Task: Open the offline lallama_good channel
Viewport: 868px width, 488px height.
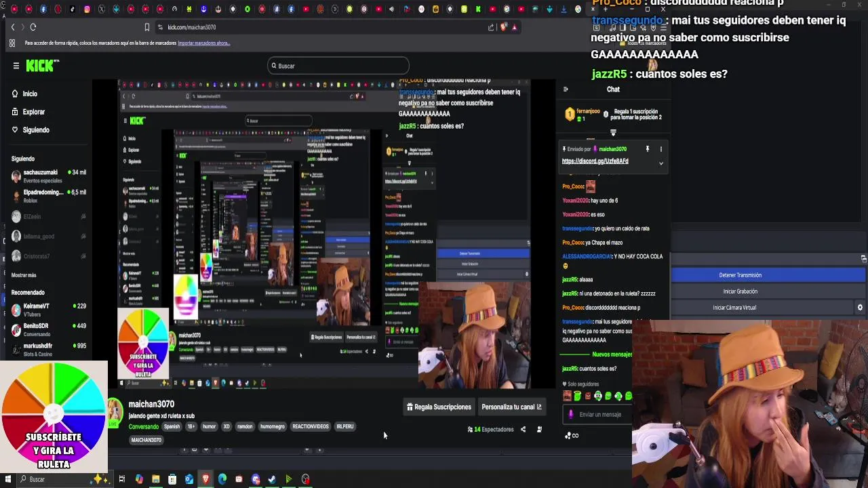Action: 49,236
